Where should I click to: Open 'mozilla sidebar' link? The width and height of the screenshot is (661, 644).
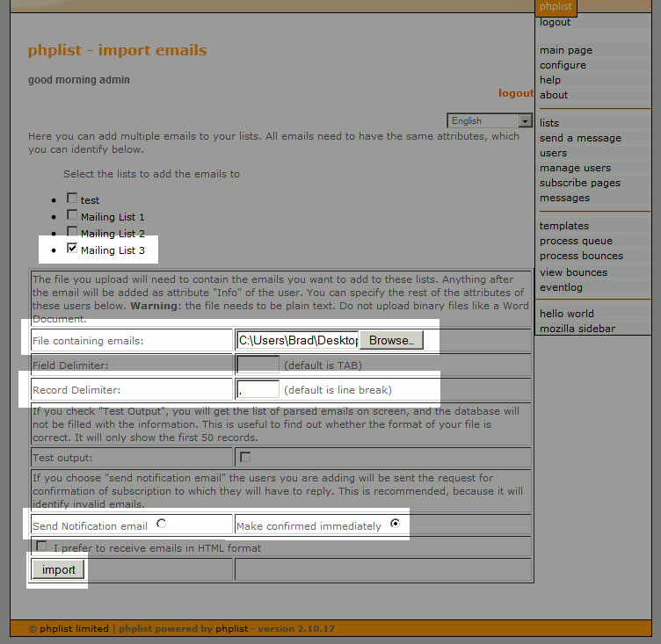click(577, 329)
